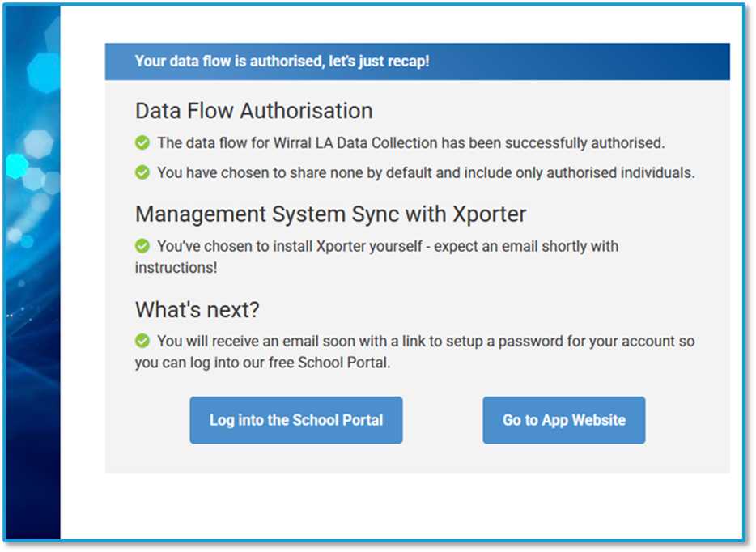
Task: Click the green checkmark next to the sharing preferences line
Action: 142,172
